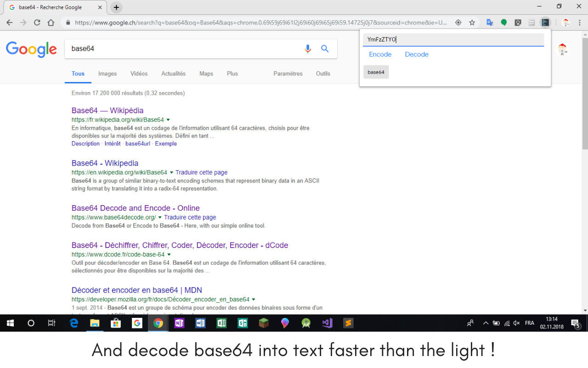Click the Encode button in extension popup
Screen dimensions: 588x368
[x=380, y=54]
